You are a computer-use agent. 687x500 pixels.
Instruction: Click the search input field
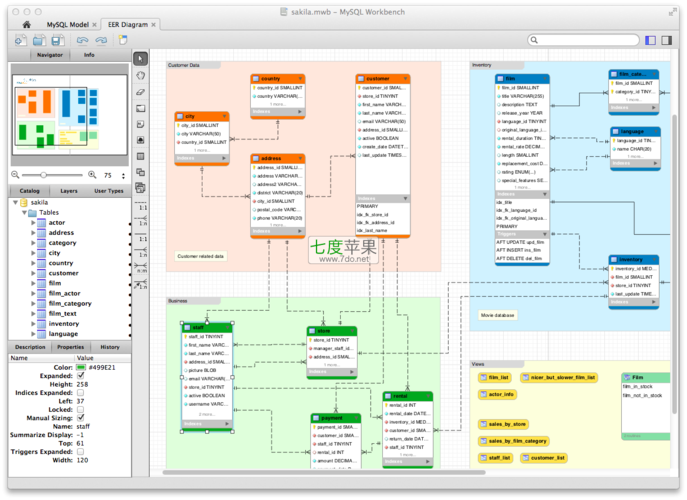point(583,40)
